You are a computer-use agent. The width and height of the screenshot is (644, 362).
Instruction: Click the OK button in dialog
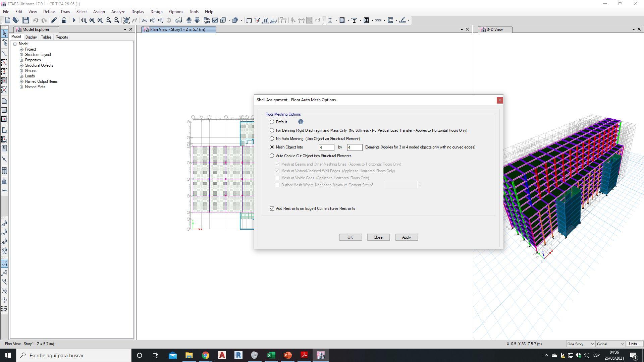tap(350, 237)
